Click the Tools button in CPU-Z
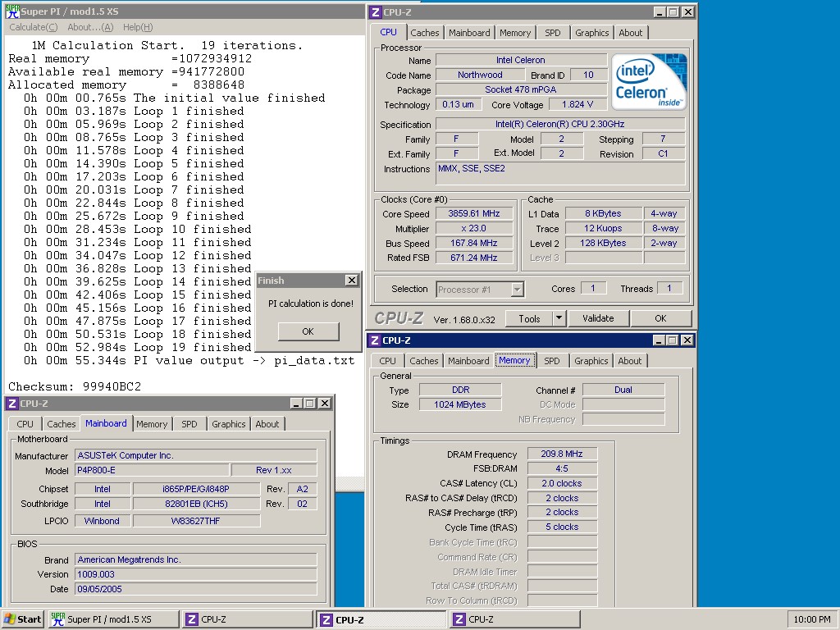 click(x=529, y=319)
